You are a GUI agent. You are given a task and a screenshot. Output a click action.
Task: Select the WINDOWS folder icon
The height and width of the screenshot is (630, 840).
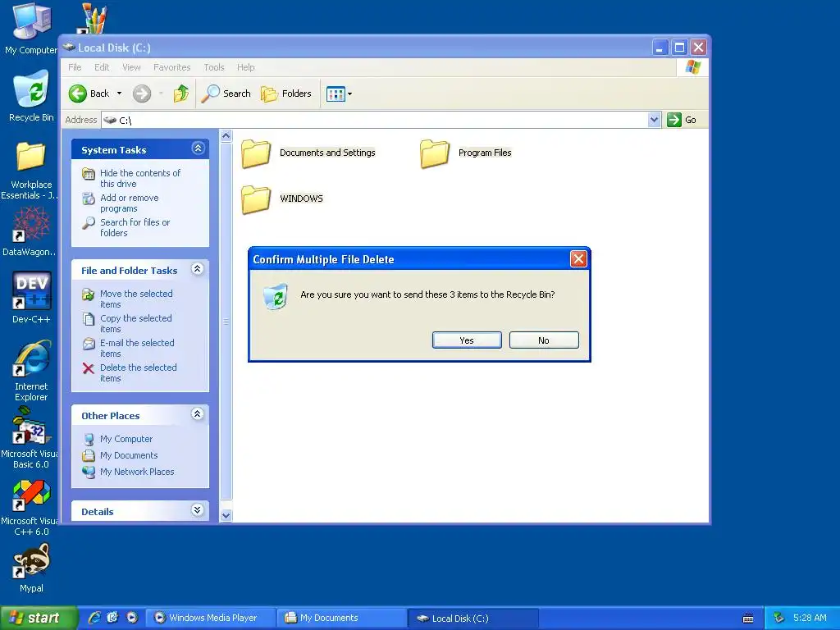coord(256,199)
